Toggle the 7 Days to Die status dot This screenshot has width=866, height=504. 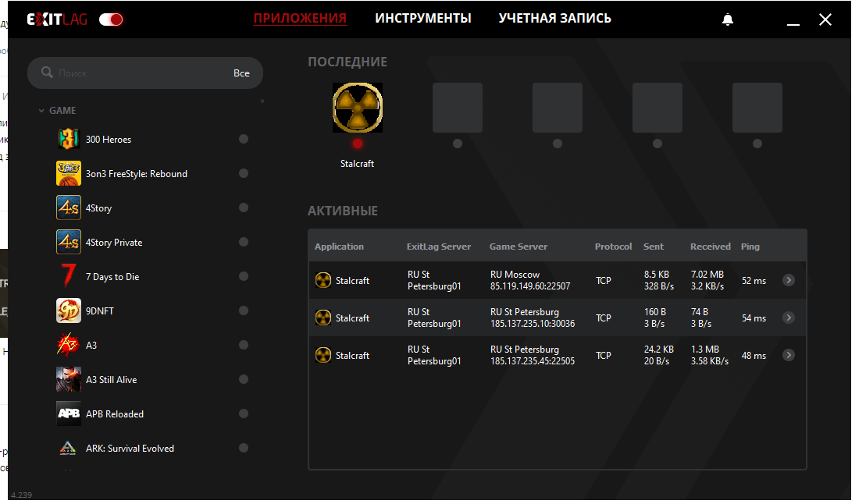point(244,276)
